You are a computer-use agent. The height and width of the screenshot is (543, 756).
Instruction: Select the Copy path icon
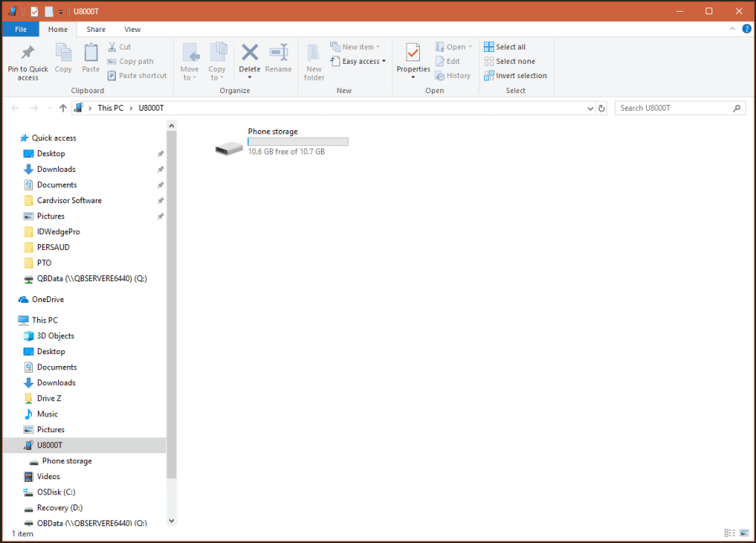click(x=128, y=61)
